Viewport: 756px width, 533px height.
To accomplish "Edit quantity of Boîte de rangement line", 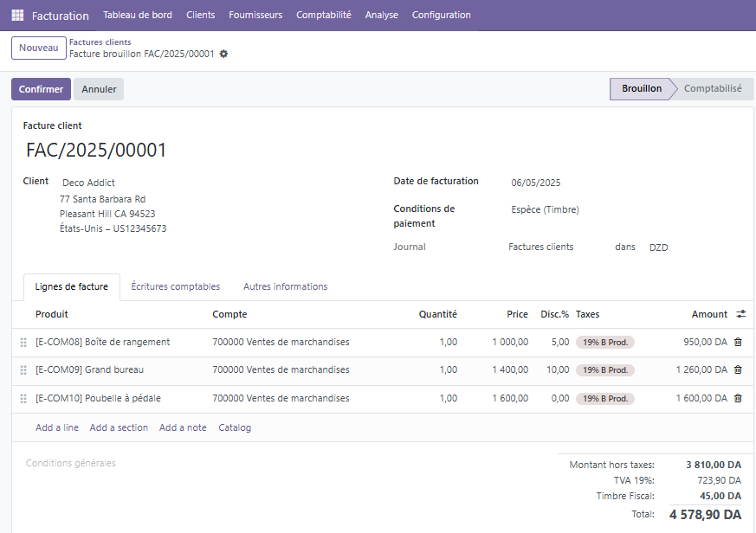I will 449,342.
